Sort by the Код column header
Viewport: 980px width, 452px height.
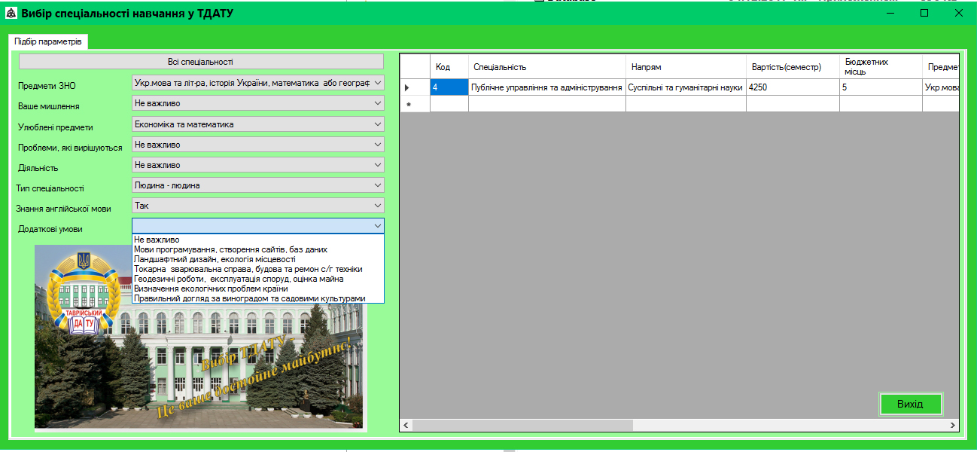(449, 67)
